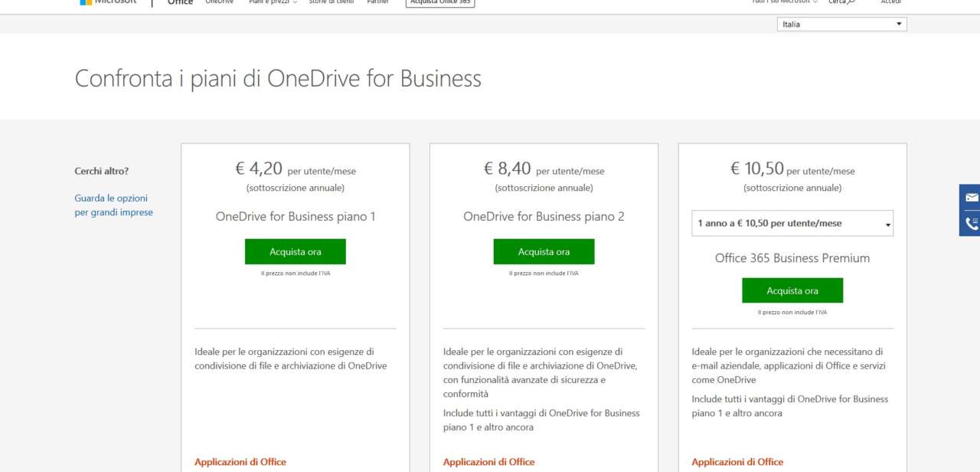The width and height of the screenshot is (980, 472).
Task: Click Acquista ora for OneDrive piano 1
Action: (296, 251)
